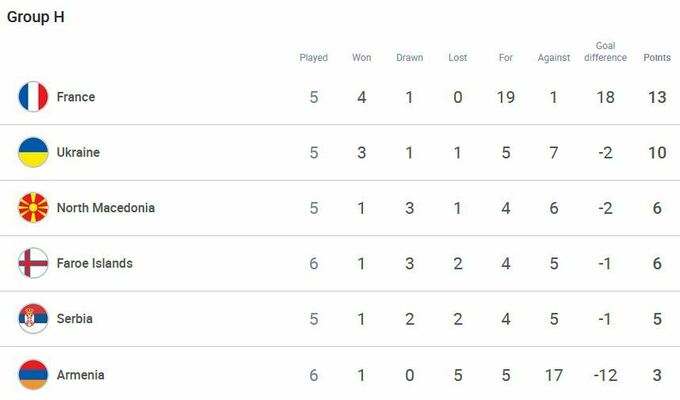
Task: Select the North Macedonia team name
Action: click(106, 208)
